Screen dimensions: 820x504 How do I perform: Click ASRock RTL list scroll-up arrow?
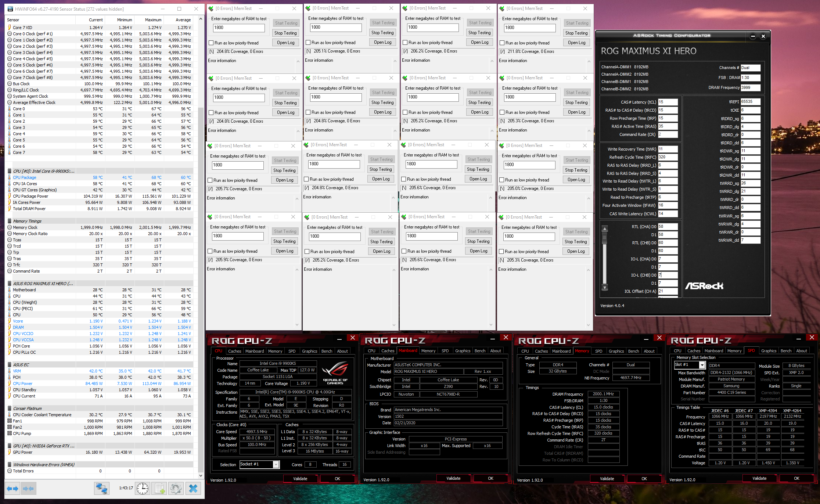coord(605,228)
